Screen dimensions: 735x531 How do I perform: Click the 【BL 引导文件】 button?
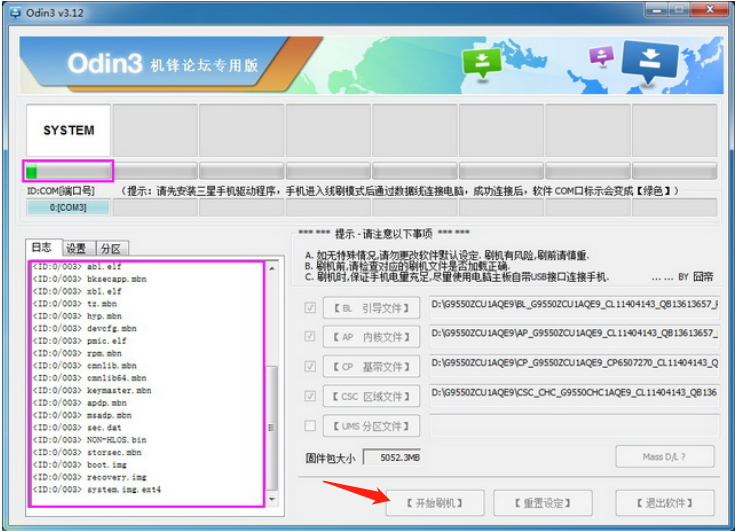(x=371, y=308)
